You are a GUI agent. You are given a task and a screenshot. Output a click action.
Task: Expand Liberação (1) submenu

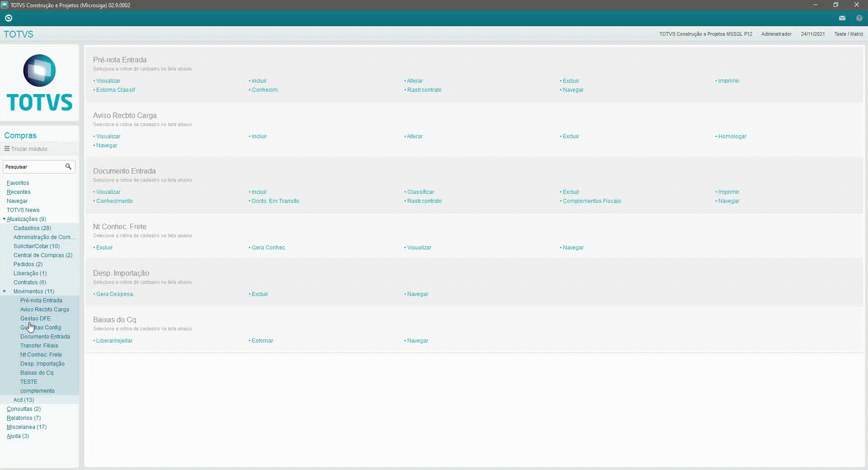pyautogui.click(x=30, y=273)
